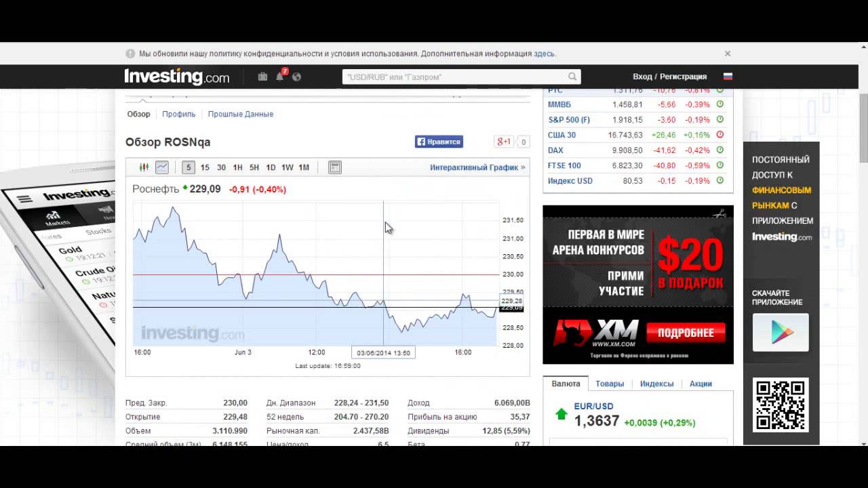Open the chart news panel icon
This screenshot has width=868, height=488.
point(335,167)
